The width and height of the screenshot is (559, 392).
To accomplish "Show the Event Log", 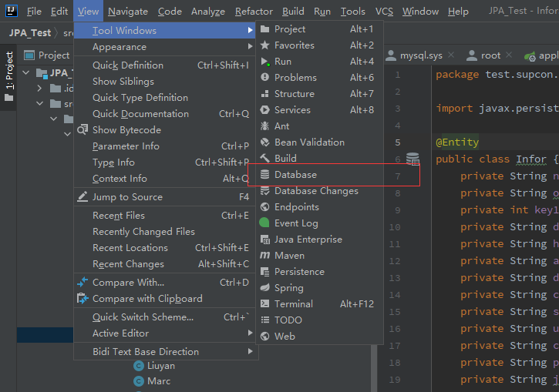I will tap(319, 223).
